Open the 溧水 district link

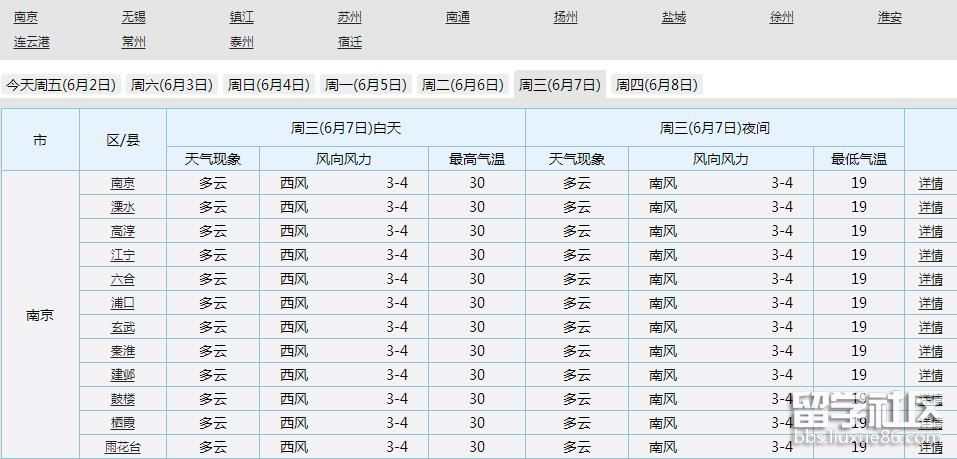(x=123, y=207)
